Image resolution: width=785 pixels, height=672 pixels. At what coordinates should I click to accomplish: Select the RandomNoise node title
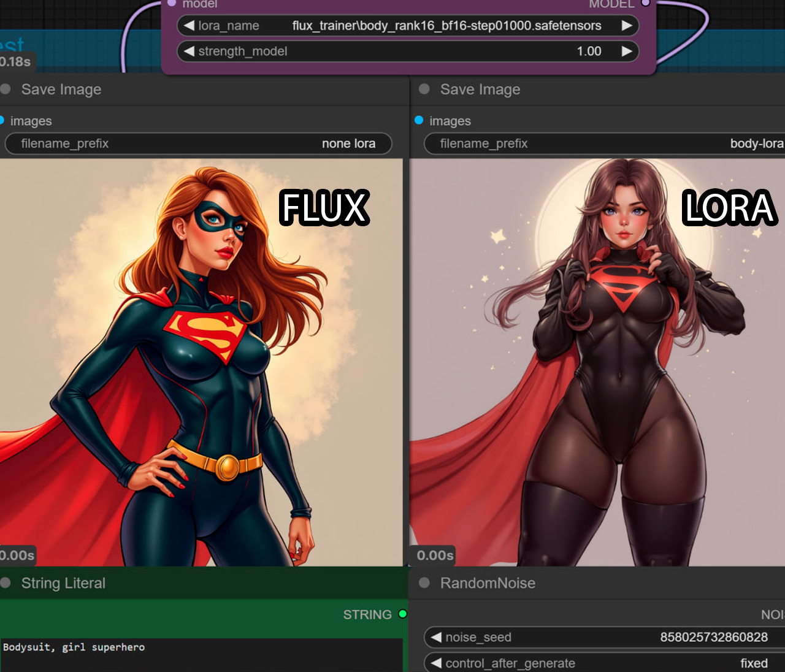tap(488, 583)
